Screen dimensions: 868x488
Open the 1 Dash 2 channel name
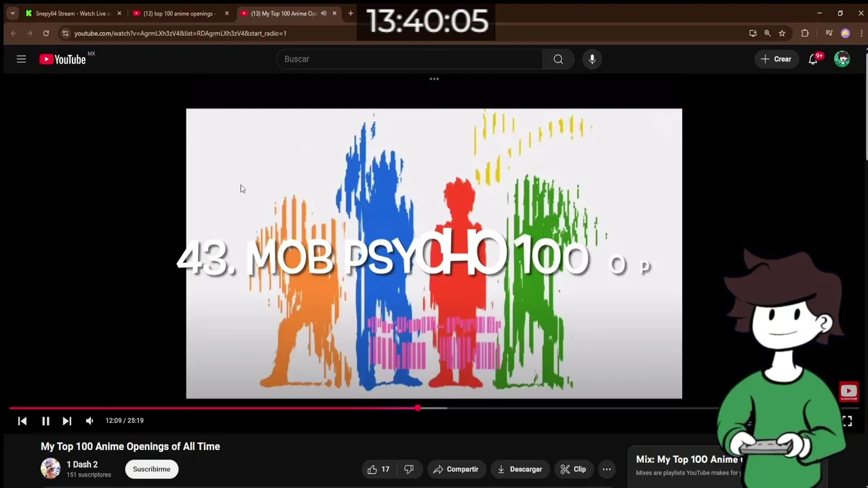(82, 464)
